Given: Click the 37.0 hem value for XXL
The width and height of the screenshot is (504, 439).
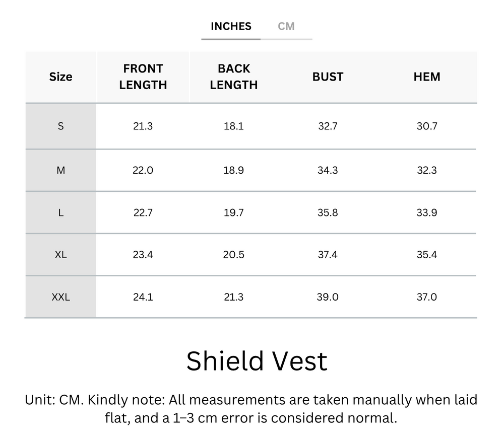Looking at the screenshot, I should (427, 297).
